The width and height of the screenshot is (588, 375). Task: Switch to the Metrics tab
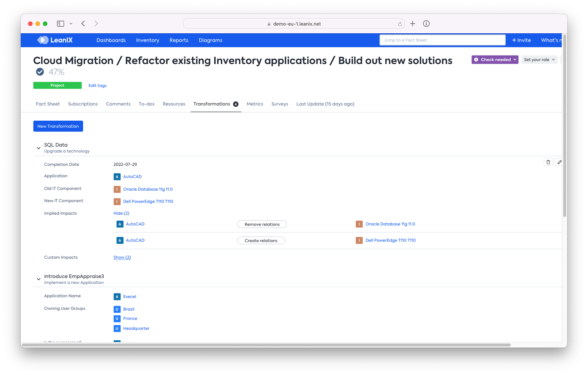pos(255,104)
